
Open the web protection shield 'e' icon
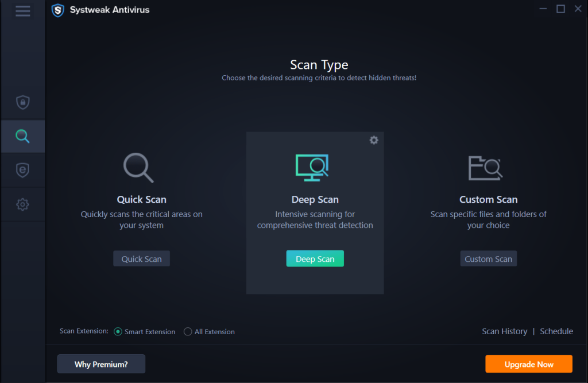point(23,171)
